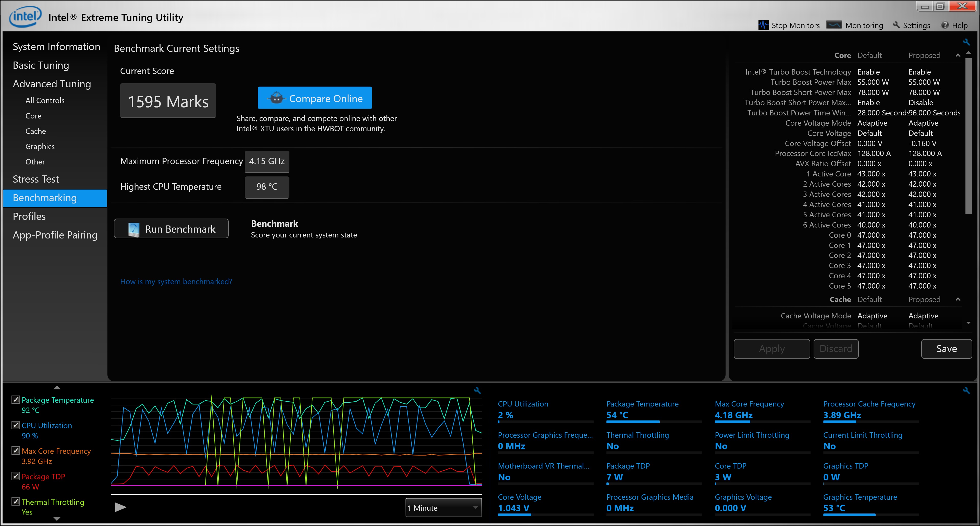Click the up arrow above monitor list
Image resolution: width=980 pixels, height=526 pixels.
[57, 387]
